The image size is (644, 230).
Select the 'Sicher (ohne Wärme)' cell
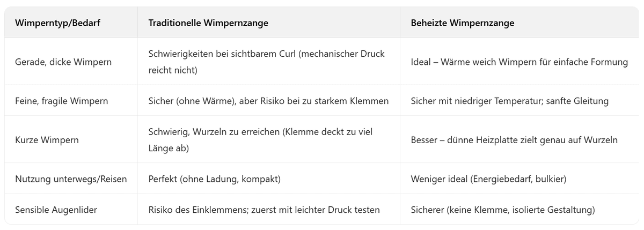tap(268, 101)
